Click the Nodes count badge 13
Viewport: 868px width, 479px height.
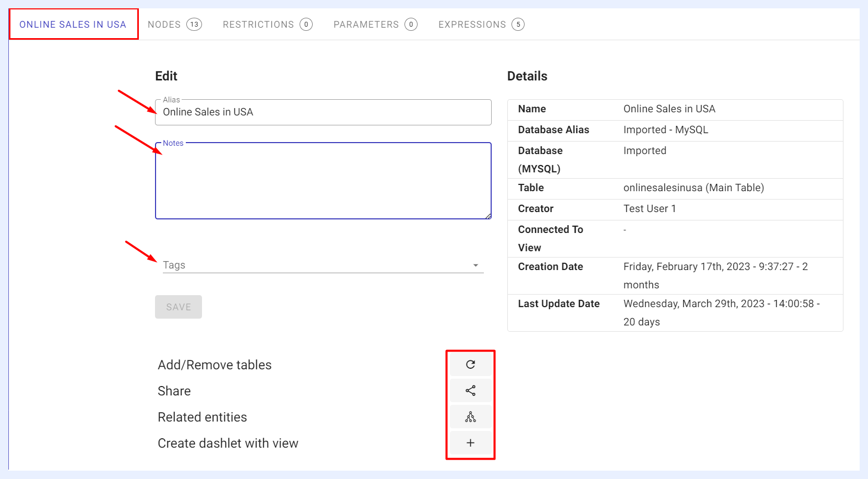click(x=194, y=25)
